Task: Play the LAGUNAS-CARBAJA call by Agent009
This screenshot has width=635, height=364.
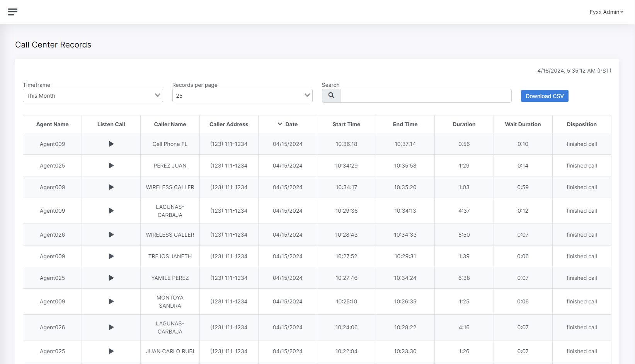Action: (111, 211)
